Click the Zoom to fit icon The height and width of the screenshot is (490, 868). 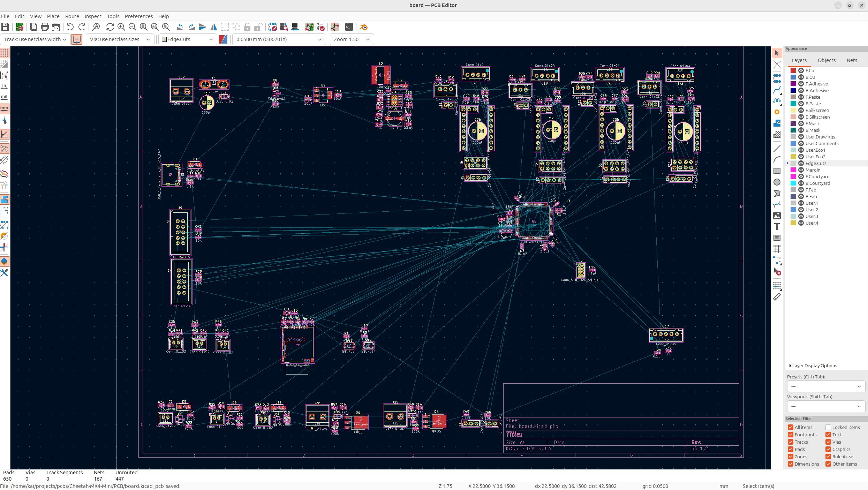click(143, 27)
